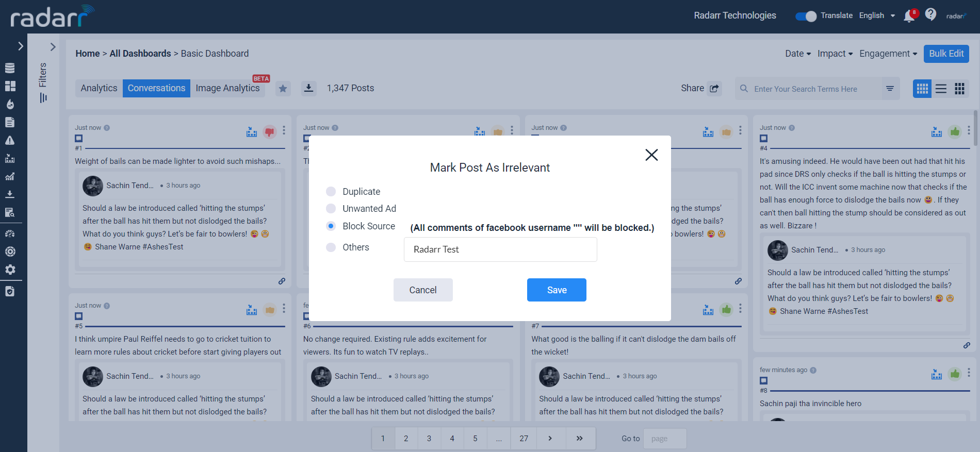The image size is (980, 452).
Task: Tick the checkbox on post #8
Action: pos(763,380)
